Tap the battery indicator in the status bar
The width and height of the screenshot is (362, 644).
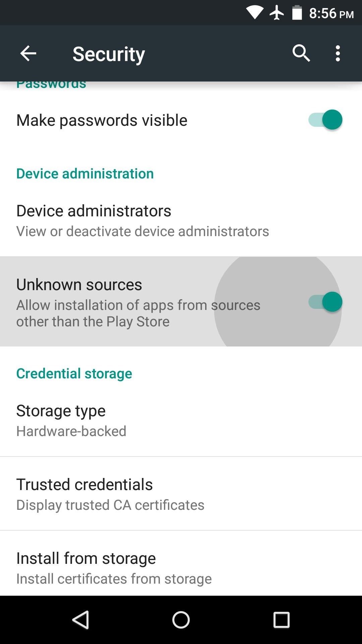point(297,13)
